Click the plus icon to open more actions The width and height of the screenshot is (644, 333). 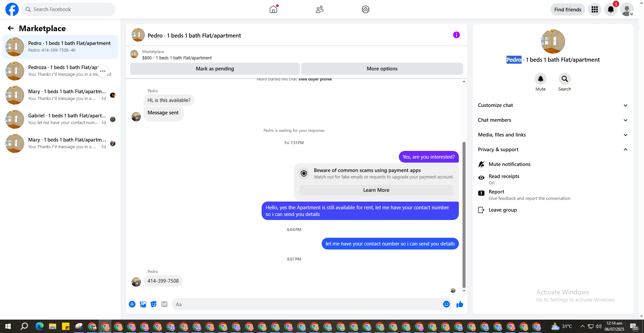pos(132,304)
